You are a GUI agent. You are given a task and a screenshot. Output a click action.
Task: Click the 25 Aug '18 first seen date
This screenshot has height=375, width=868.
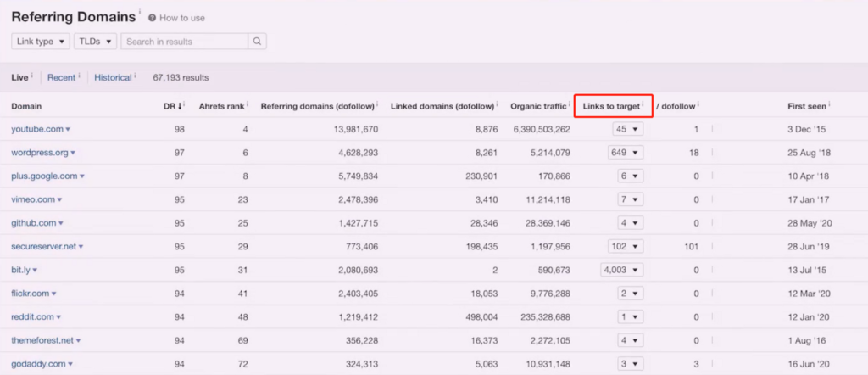(x=810, y=153)
